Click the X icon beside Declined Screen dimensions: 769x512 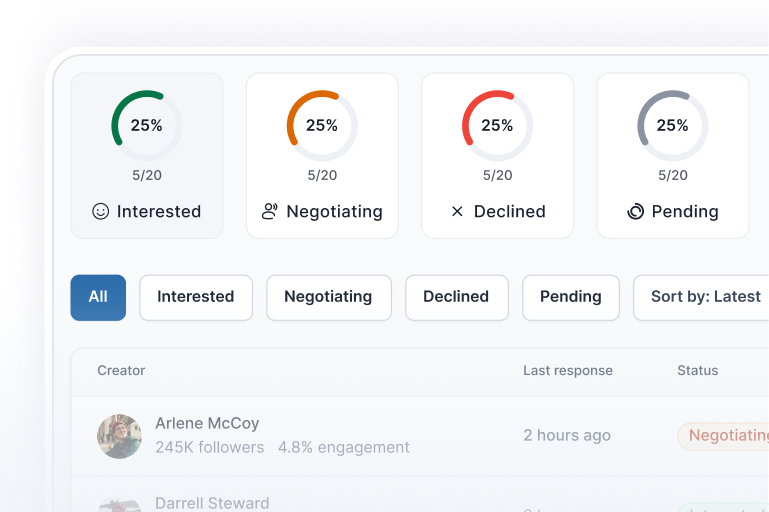pyautogui.click(x=457, y=211)
